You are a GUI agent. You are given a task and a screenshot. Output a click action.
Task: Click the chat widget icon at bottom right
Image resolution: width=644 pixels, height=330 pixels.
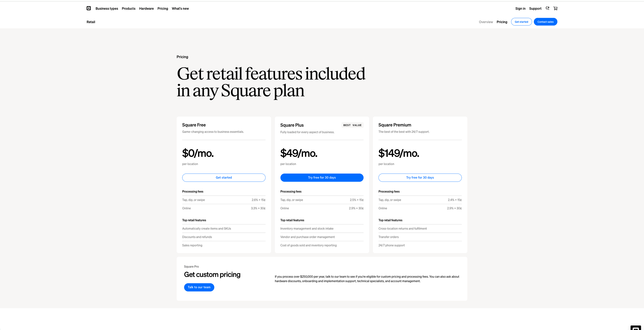pyautogui.click(x=635, y=328)
